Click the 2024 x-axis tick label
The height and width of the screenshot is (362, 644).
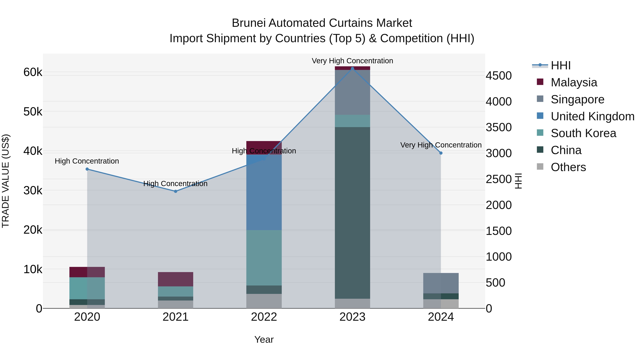[x=441, y=317]
